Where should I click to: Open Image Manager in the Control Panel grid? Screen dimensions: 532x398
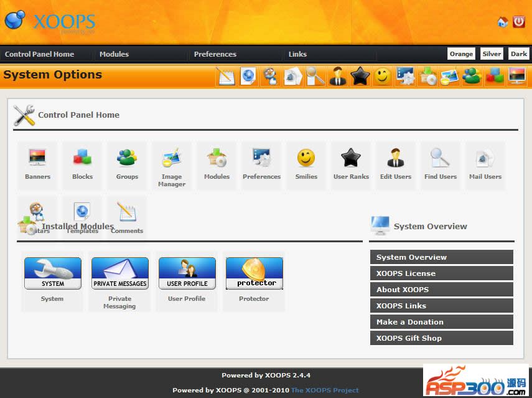pos(172,166)
